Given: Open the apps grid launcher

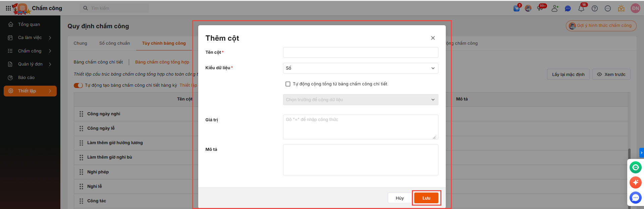Looking at the screenshot, I should coord(8,8).
